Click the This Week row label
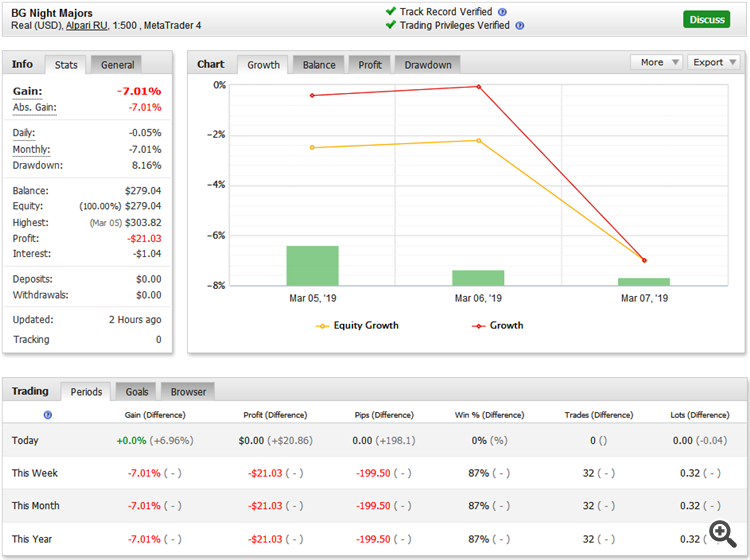Screen dimensions: 750x560 pyautogui.click(x=34, y=473)
